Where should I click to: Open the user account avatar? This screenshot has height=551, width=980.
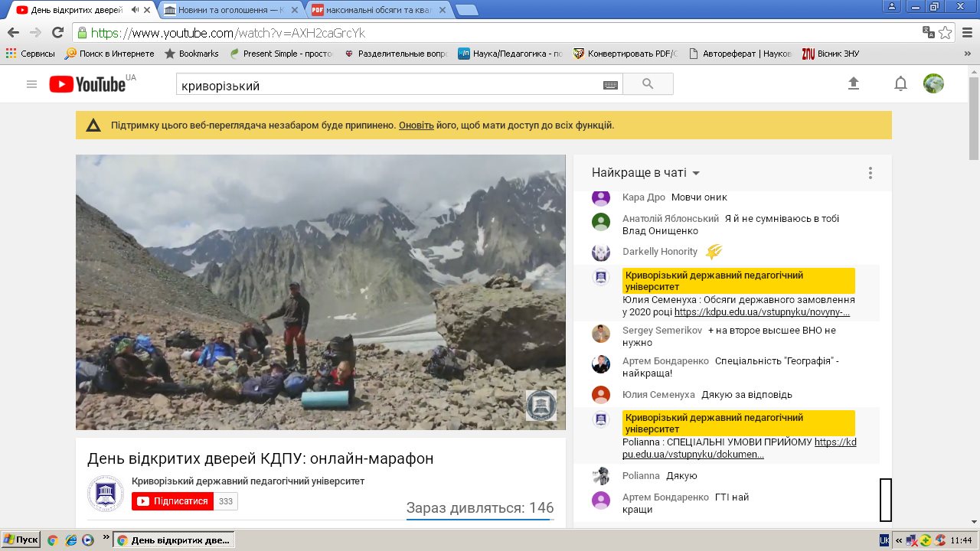[933, 84]
